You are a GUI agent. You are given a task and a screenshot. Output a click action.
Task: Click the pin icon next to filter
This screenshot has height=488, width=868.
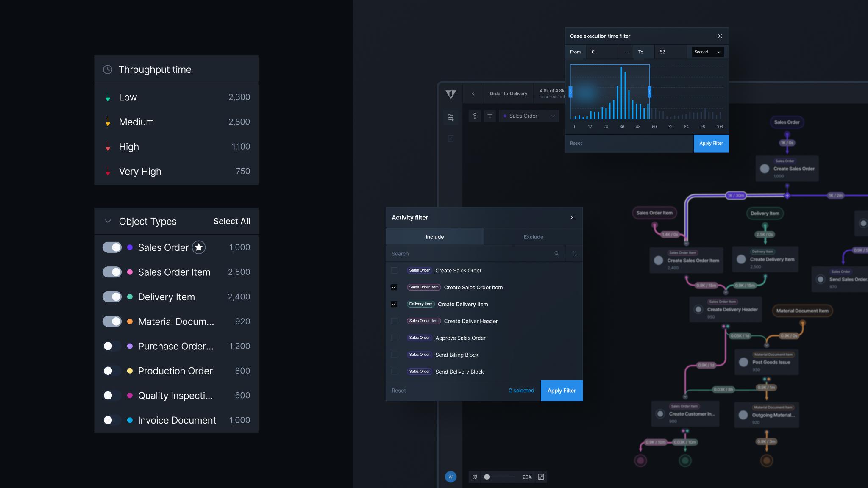pyautogui.click(x=475, y=116)
